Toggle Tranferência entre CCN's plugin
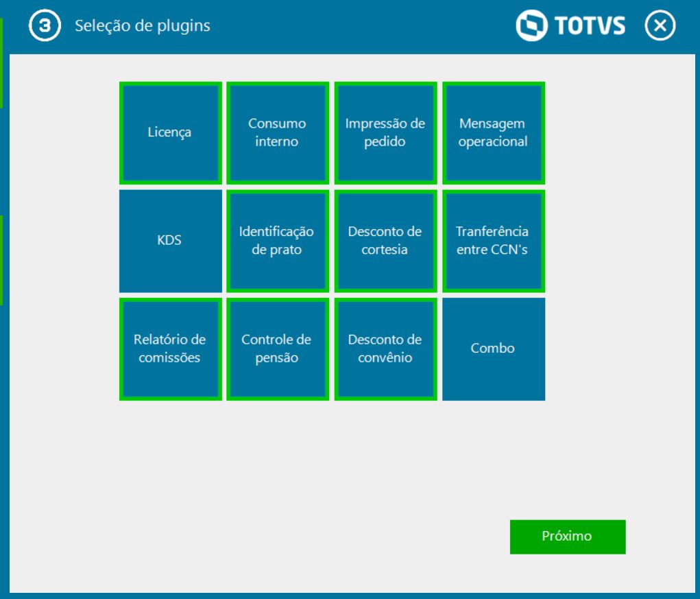Viewport: 700px width, 599px height. click(x=494, y=242)
